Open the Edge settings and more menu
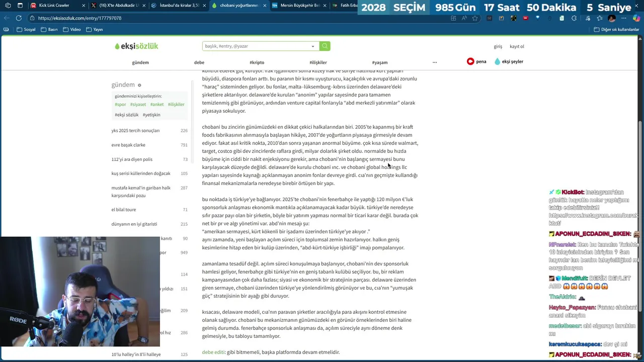 624,18
